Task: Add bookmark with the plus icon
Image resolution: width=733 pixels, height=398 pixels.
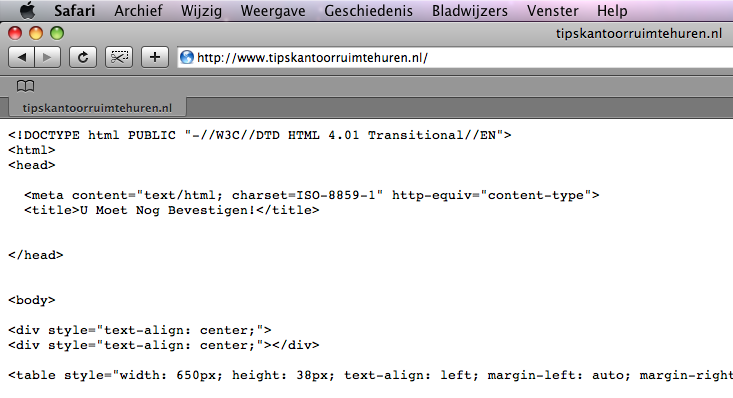Action: point(155,58)
